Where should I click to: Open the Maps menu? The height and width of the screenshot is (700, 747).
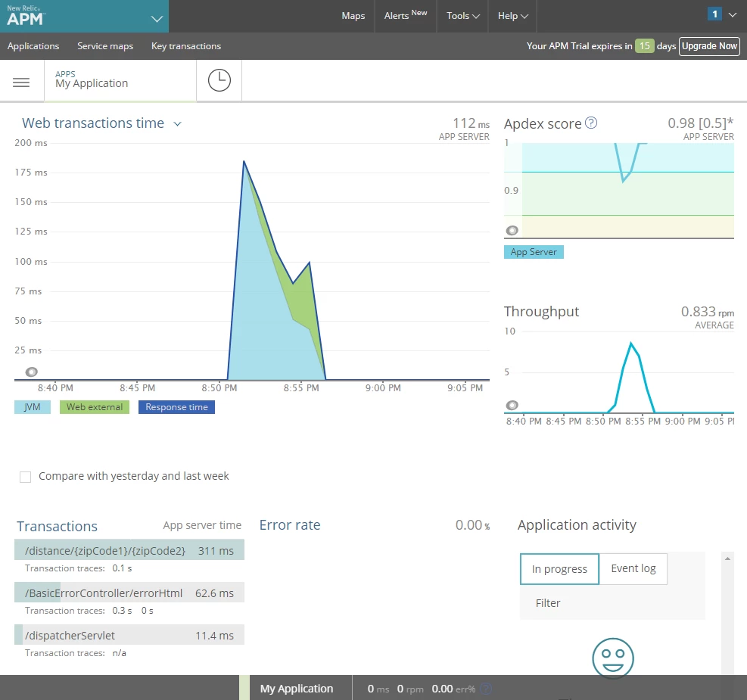tap(353, 16)
